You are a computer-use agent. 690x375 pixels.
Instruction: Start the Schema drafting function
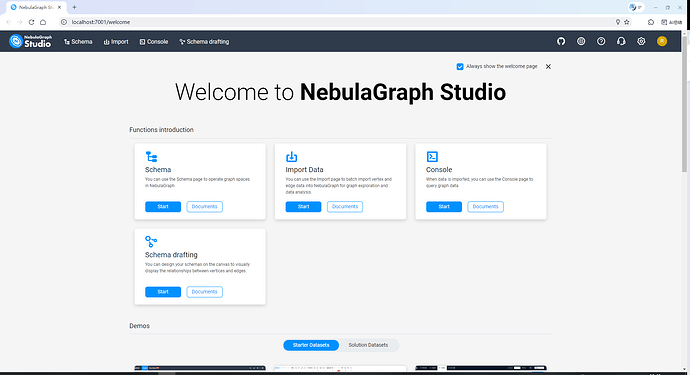click(x=163, y=292)
